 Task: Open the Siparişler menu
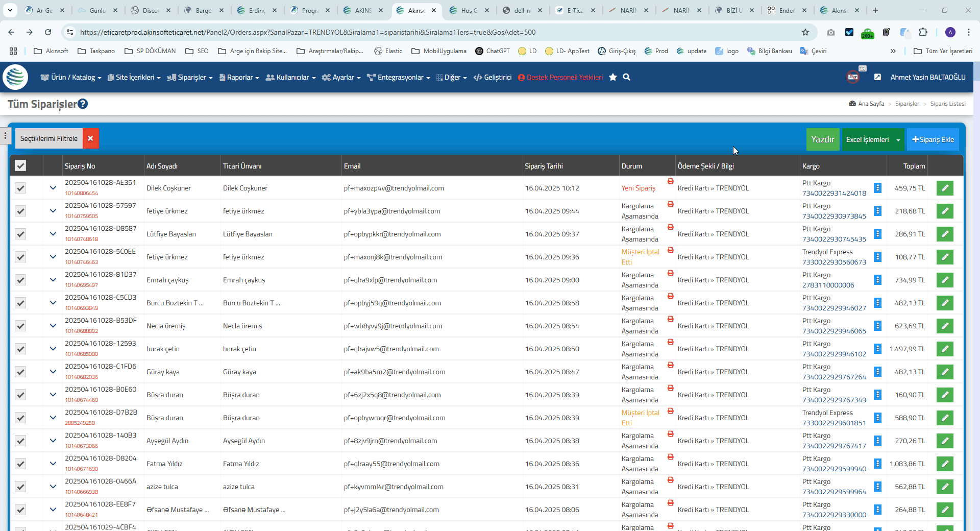tap(189, 77)
